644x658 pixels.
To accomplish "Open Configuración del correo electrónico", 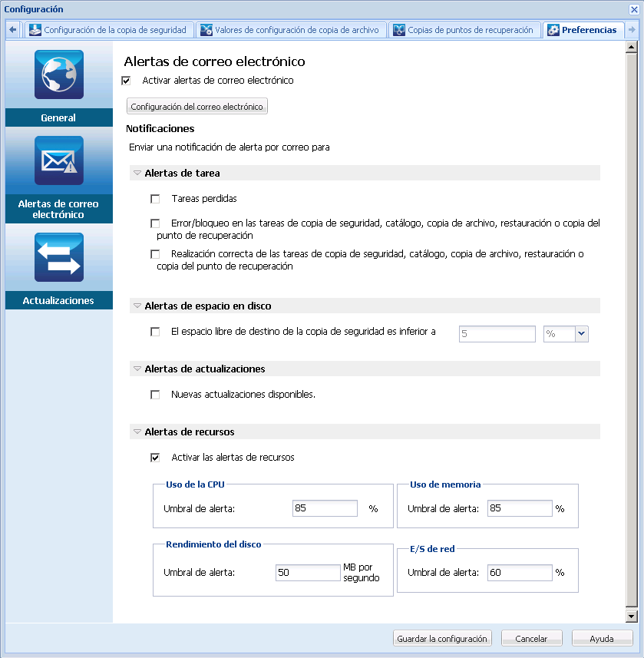I will pos(197,107).
